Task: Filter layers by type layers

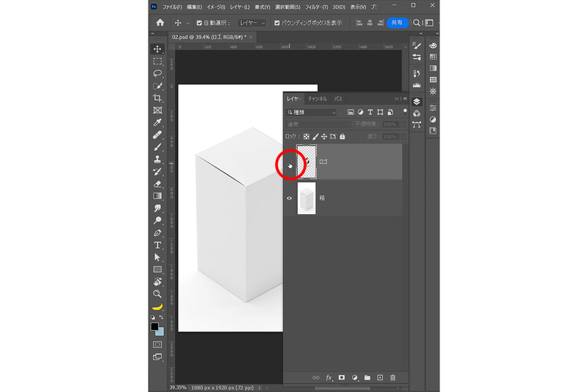Action: click(370, 113)
